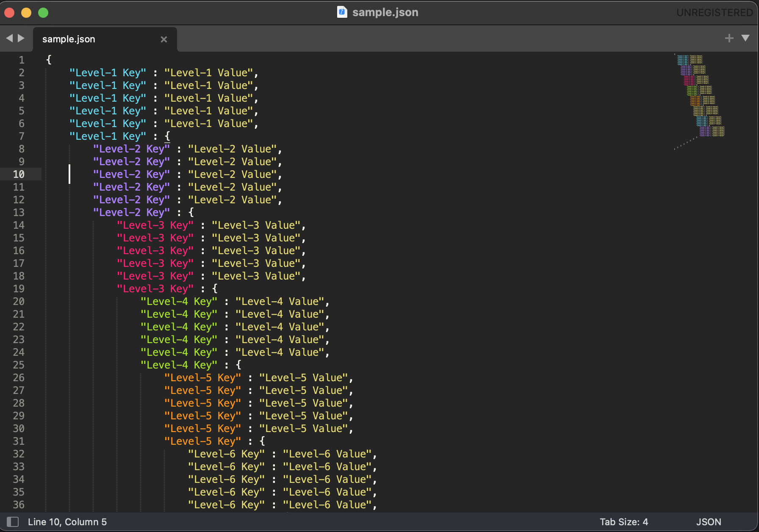Image resolution: width=759 pixels, height=532 pixels.
Task: Click the UNREGISTERED label in title bar
Action: tap(714, 13)
